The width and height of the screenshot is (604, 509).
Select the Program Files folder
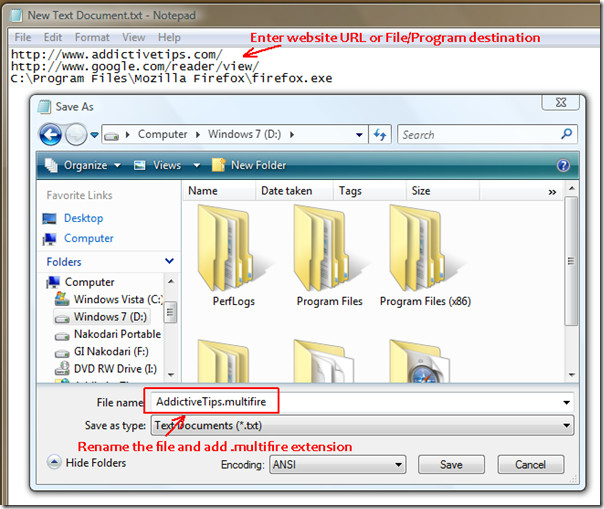[x=329, y=256]
